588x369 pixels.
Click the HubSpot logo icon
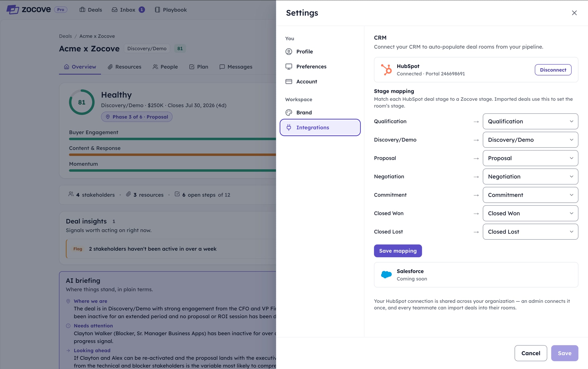click(x=386, y=70)
